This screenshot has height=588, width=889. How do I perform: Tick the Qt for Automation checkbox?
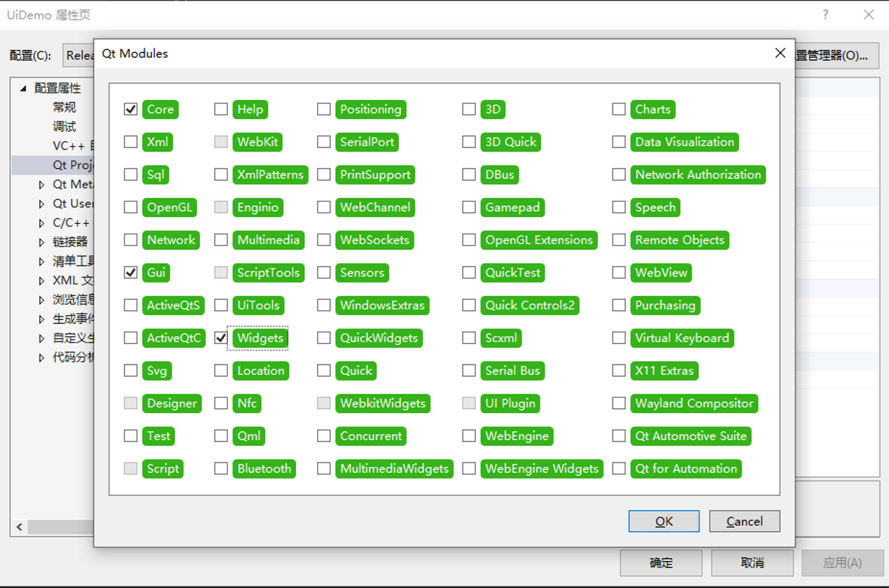619,469
